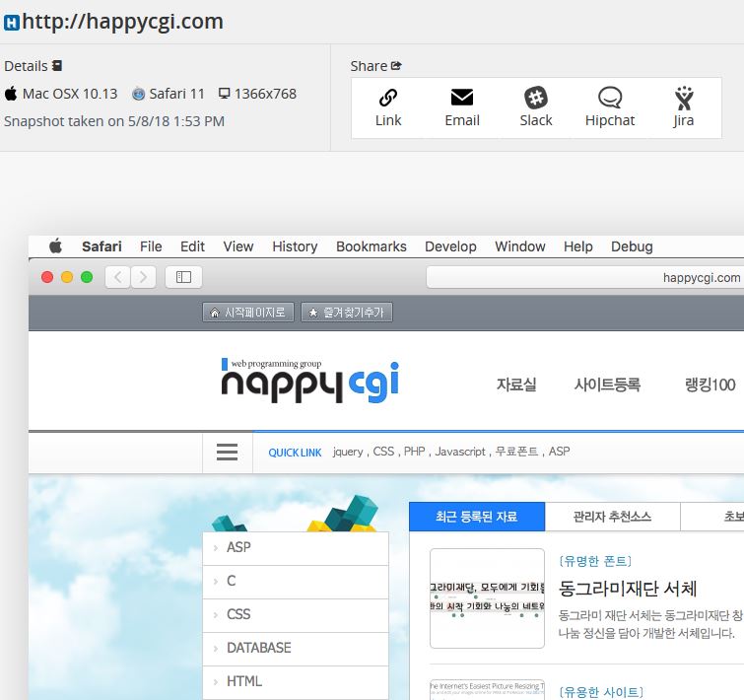
Task: Click the Share export icon
Action: click(x=396, y=65)
